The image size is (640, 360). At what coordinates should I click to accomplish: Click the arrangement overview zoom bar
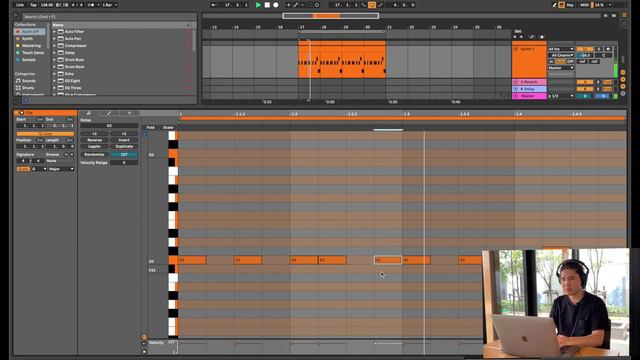point(331,16)
